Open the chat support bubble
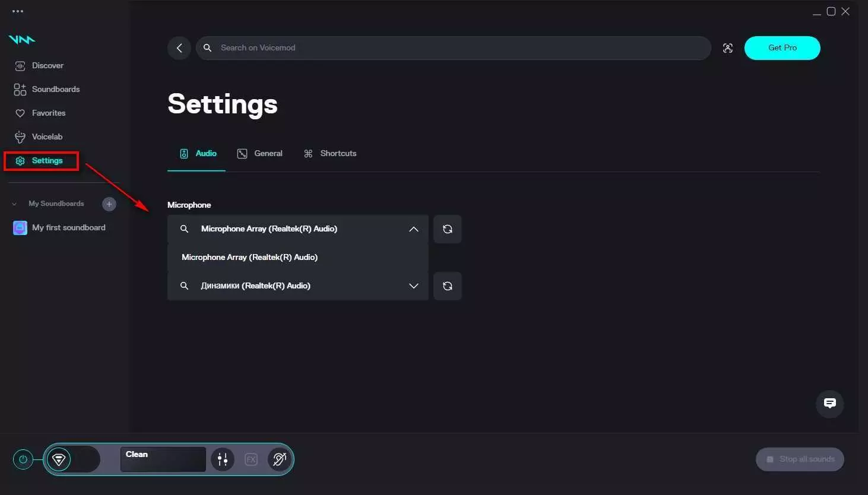This screenshot has width=868, height=495. 830,404
